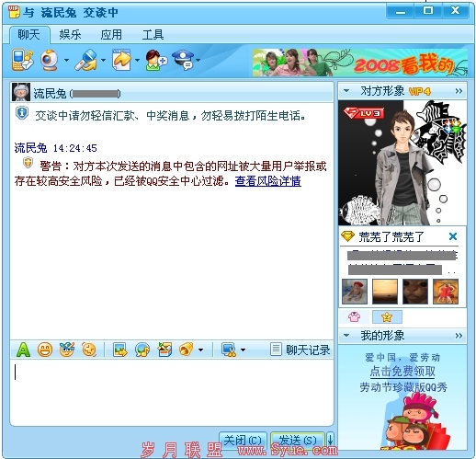Click the LV3 red diamond badge
The width and height of the screenshot is (476, 459).
click(363, 113)
